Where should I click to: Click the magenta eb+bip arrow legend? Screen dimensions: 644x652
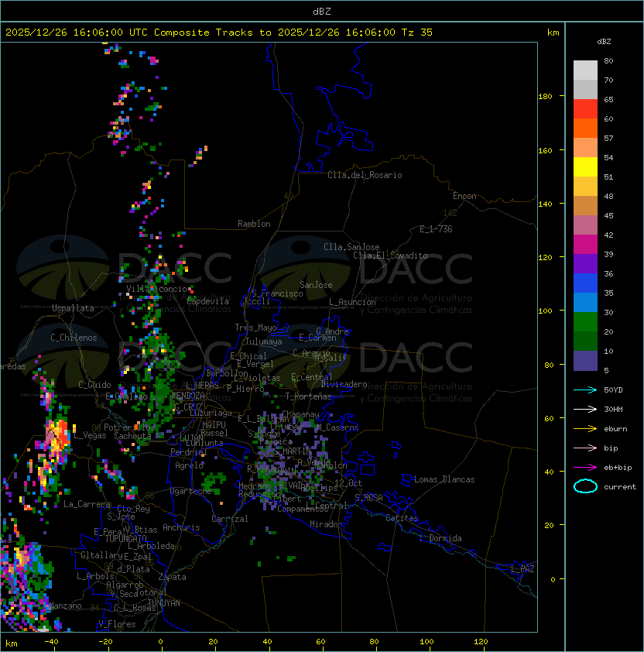(585, 468)
